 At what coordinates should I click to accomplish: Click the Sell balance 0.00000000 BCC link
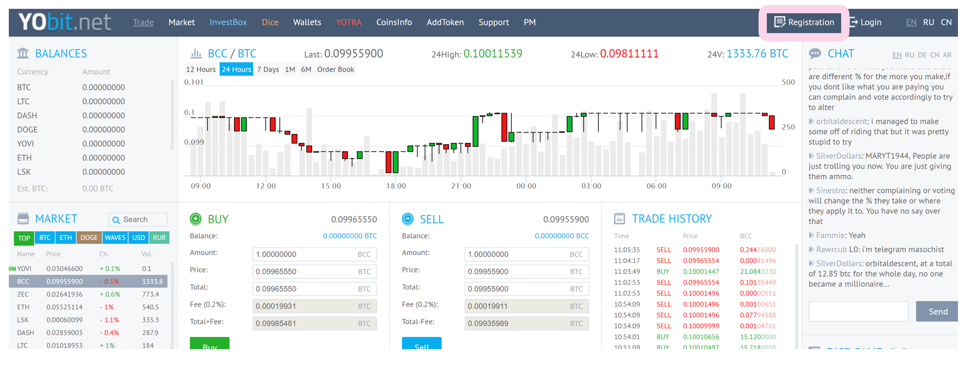pos(562,236)
